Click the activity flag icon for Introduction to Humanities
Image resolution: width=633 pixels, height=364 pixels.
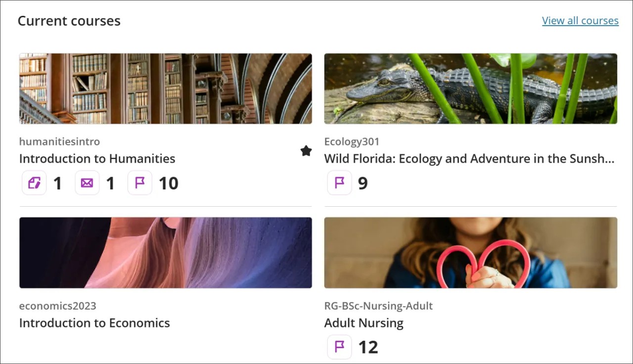coord(139,182)
